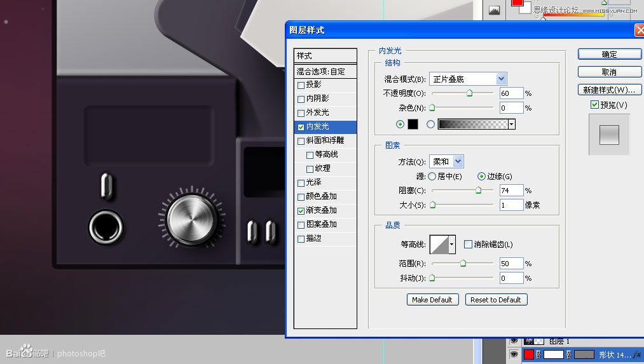644x364 pixels.
Task: Open gradient picker dropdown arrow
Action: coord(512,125)
